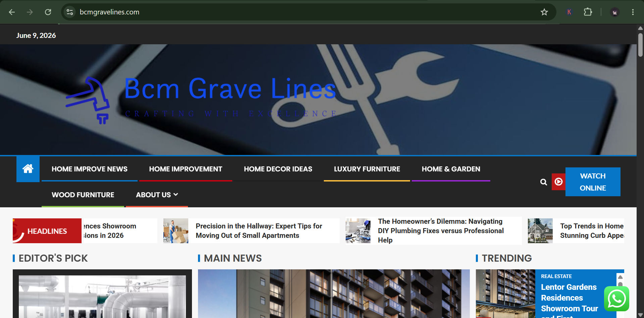The width and height of the screenshot is (644, 318).
Task: Open Luxury Furniture menu item
Action: [x=367, y=169]
